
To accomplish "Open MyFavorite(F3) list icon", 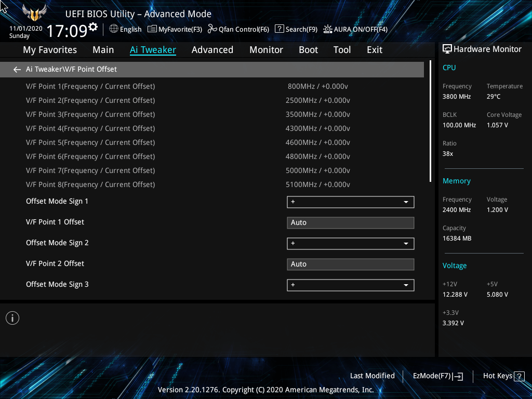I will pyautogui.click(x=152, y=29).
